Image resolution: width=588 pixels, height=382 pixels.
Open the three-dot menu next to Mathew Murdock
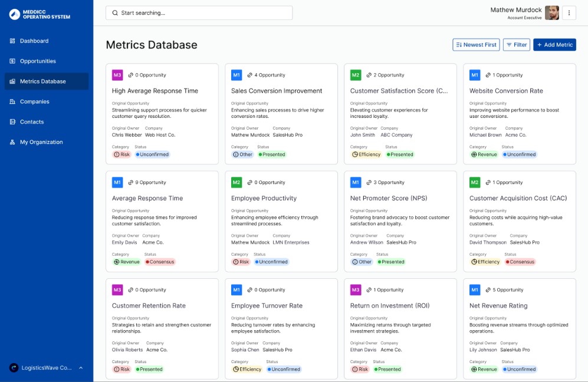coord(569,12)
